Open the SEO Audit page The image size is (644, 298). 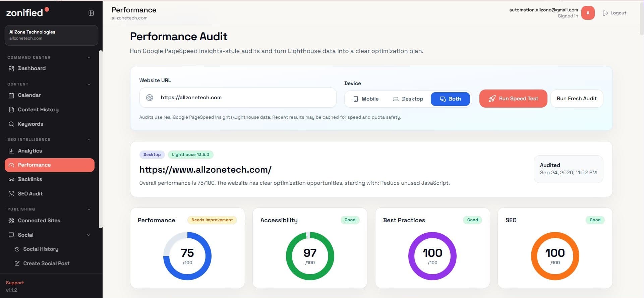50,194
